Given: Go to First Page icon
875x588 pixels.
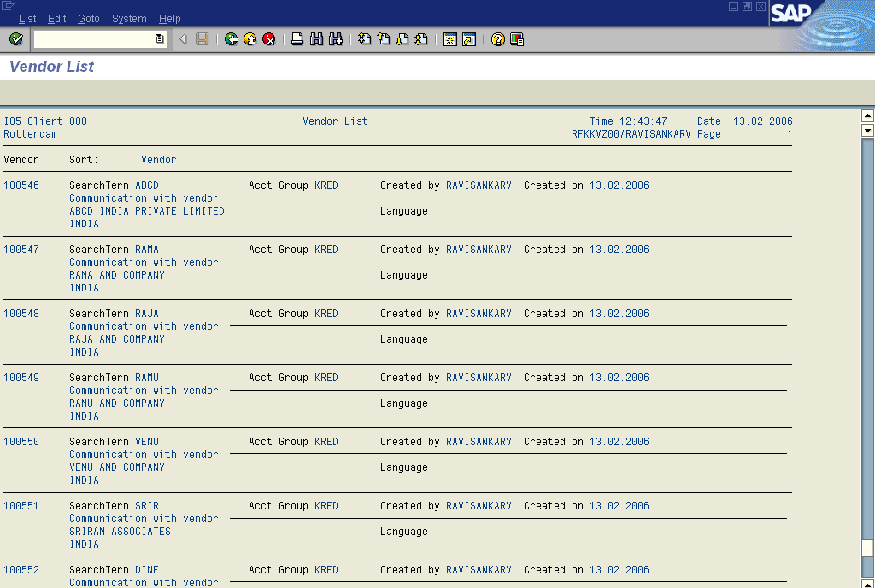Looking at the screenshot, I should [x=364, y=39].
